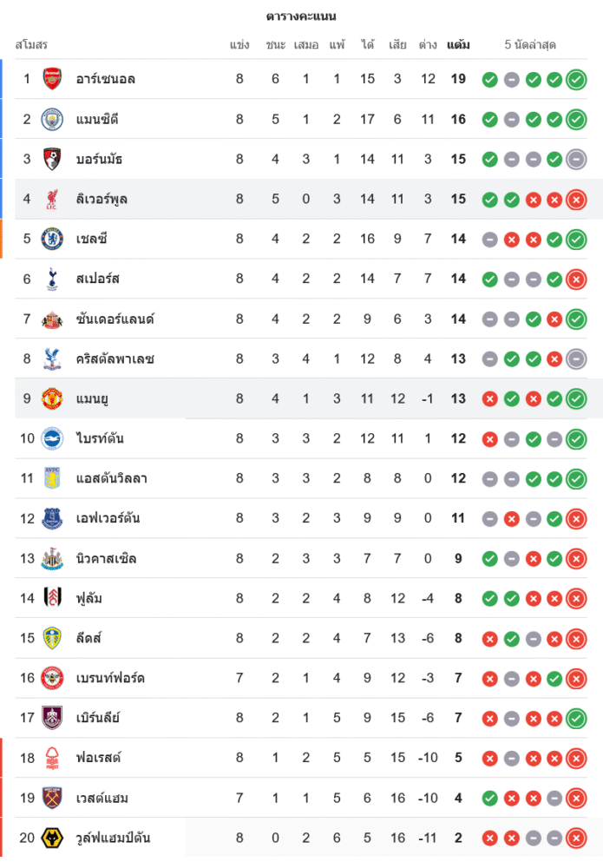The width and height of the screenshot is (603, 868).
Task: Click the Arsenal club crest icon
Action: point(52,79)
